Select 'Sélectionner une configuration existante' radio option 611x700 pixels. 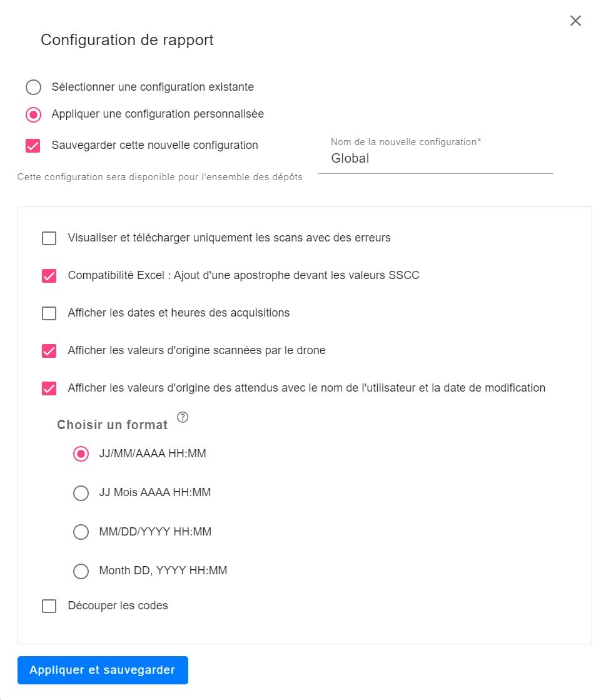pyautogui.click(x=33, y=87)
